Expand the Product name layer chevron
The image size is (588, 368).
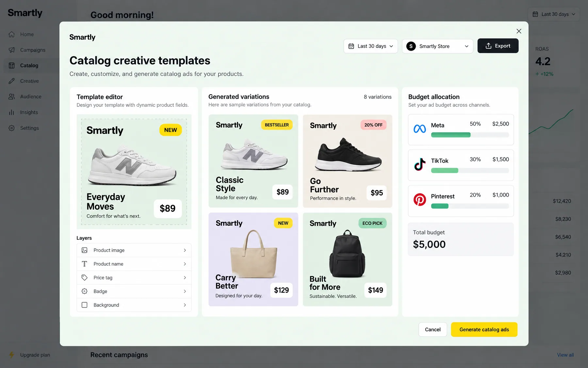click(185, 264)
